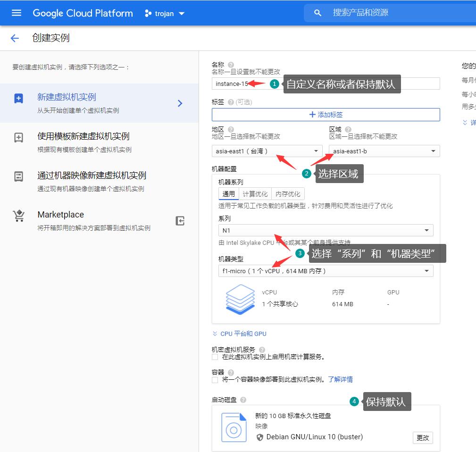Open the trojan project selector dropdown
Screen dimensions: 476x452
(165, 13)
